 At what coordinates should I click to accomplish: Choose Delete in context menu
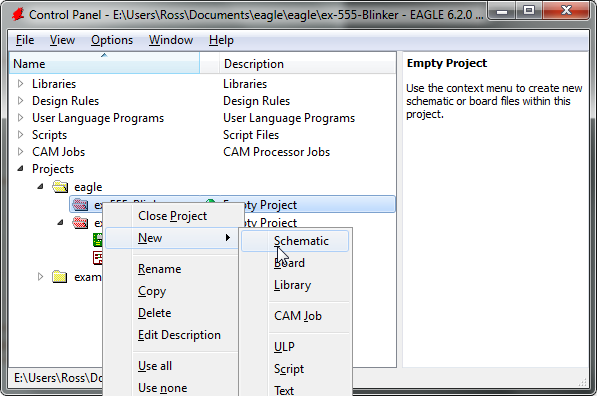click(x=172, y=313)
